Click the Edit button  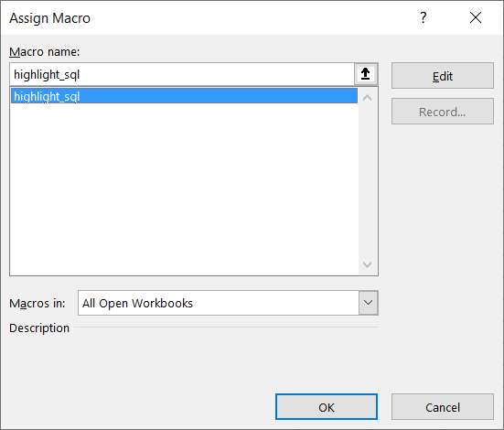[x=443, y=76]
